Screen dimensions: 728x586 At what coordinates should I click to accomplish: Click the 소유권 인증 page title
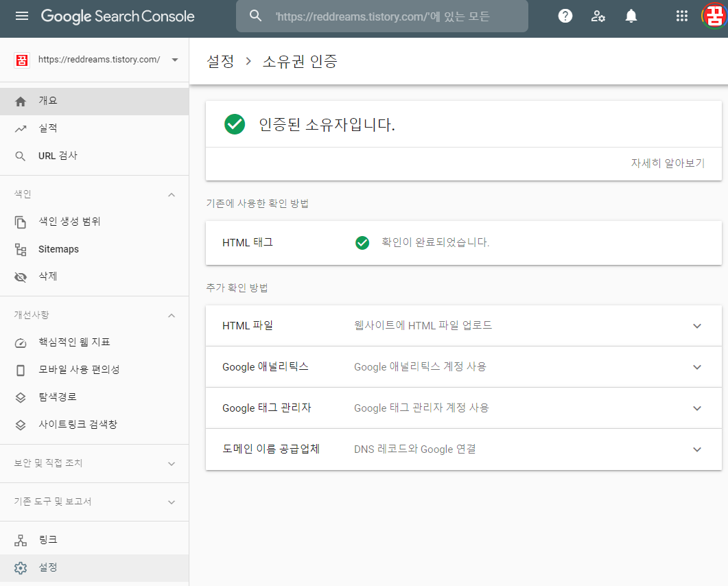[300, 61]
